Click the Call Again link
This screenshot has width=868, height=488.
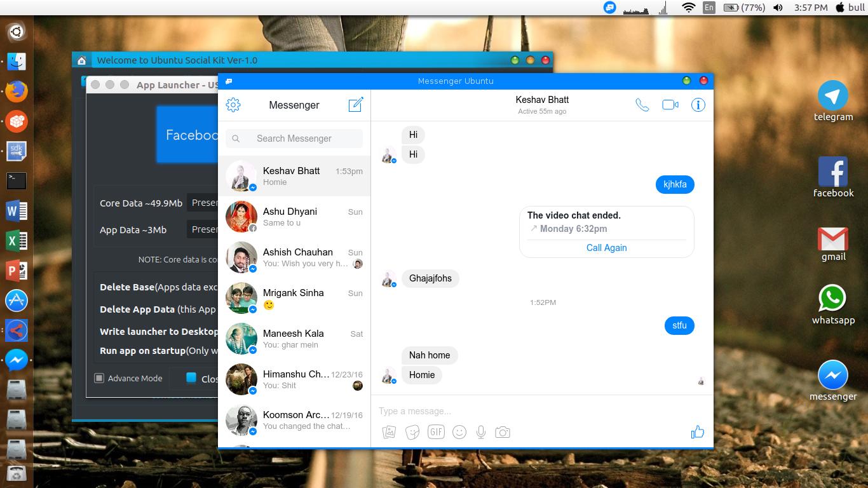click(x=606, y=248)
